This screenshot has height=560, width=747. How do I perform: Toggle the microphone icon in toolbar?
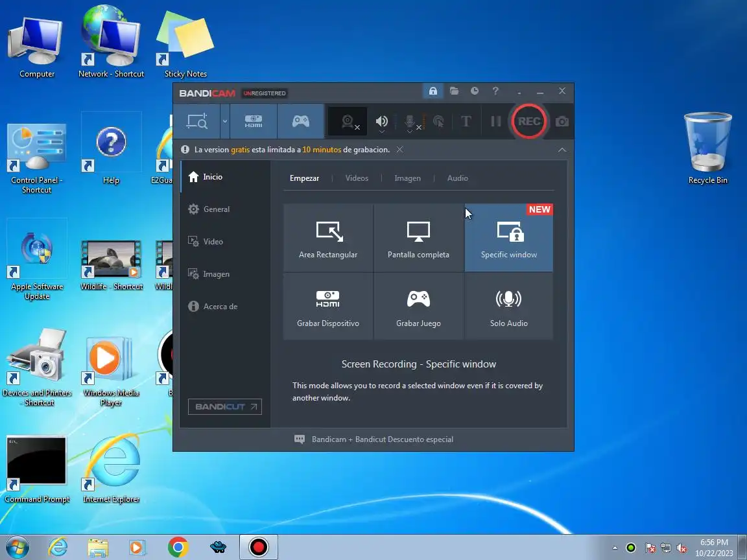click(410, 122)
